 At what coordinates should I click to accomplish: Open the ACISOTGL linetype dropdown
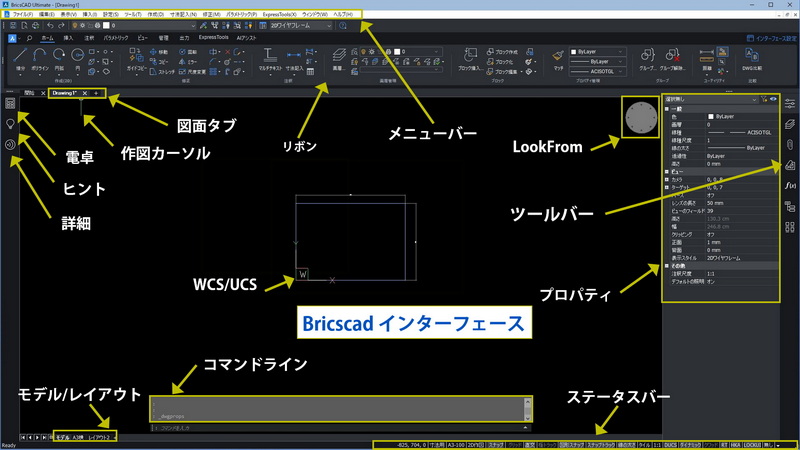click(x=596, y=71)
